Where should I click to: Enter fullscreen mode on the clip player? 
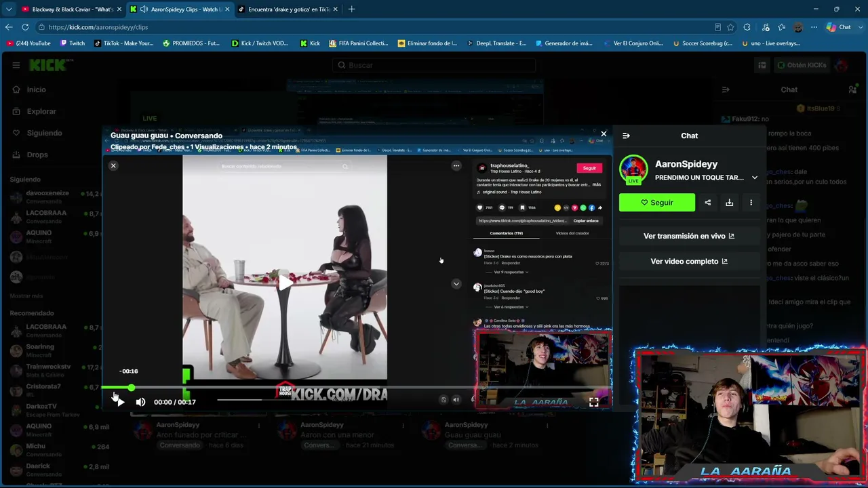pos(593,402)
